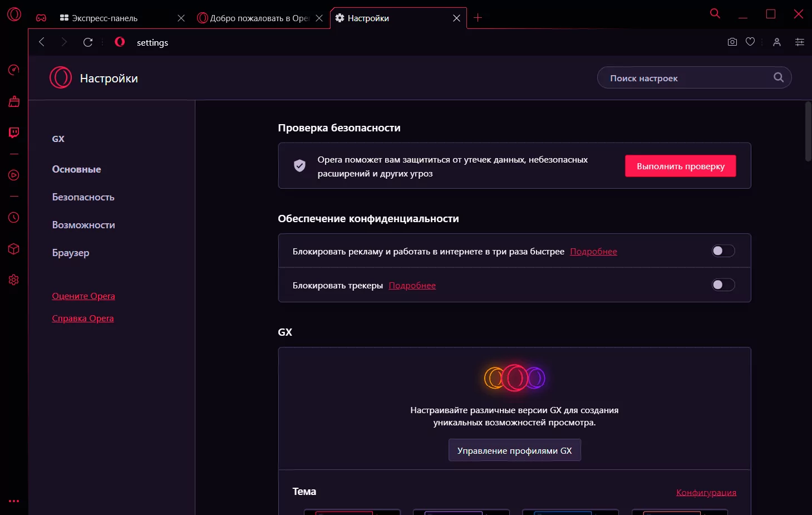Click the Настройки page title text
The image size is (812, 515).
[109, 79]
